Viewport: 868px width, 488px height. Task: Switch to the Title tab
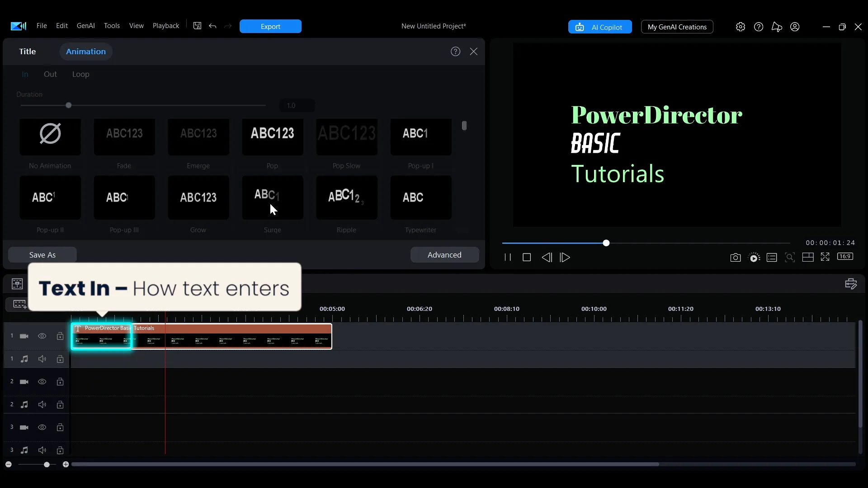(28, 52)
